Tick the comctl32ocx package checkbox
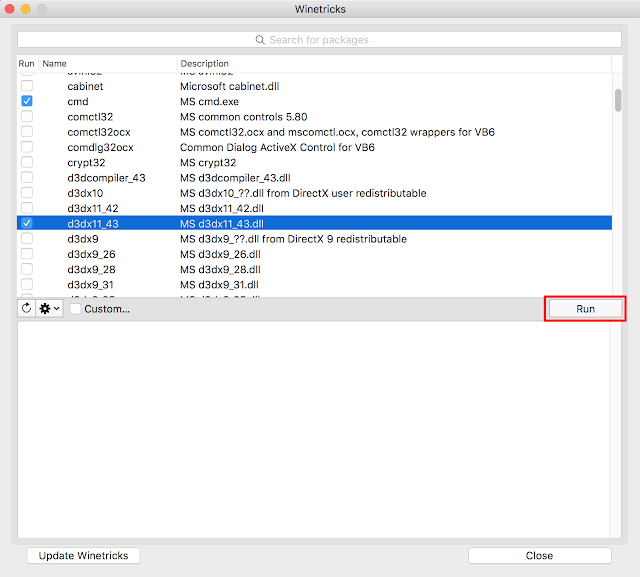The width and height of the screenshot is (640, 577). click(27, 132)
